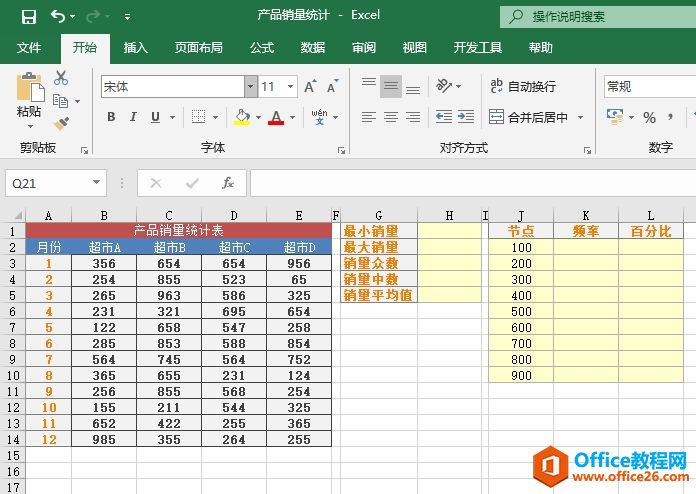This screenshot has width=696, height=494.
Task: Expand the 合并后居中 dropdown arrow
Action: coord(580,117)
